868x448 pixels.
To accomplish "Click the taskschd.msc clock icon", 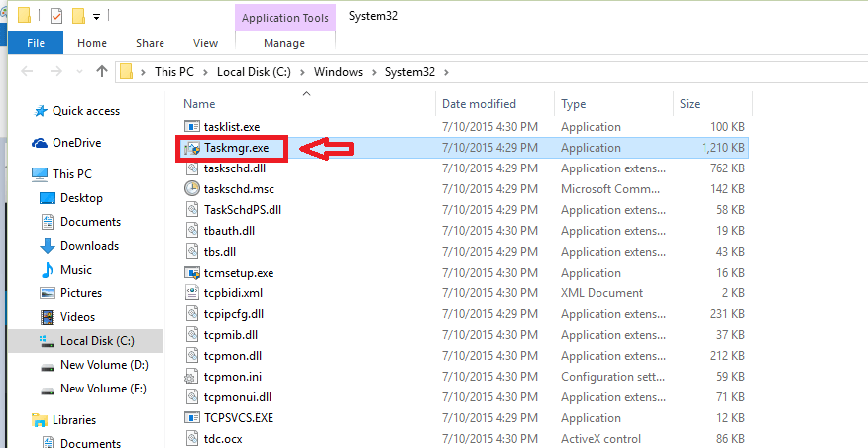I will [x=191, y=189].
